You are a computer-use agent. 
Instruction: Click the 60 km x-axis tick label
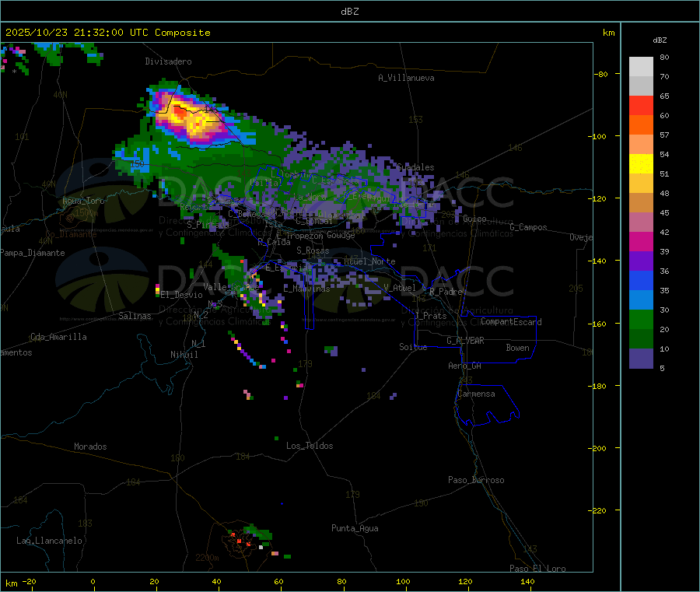[x=278, y=581]
